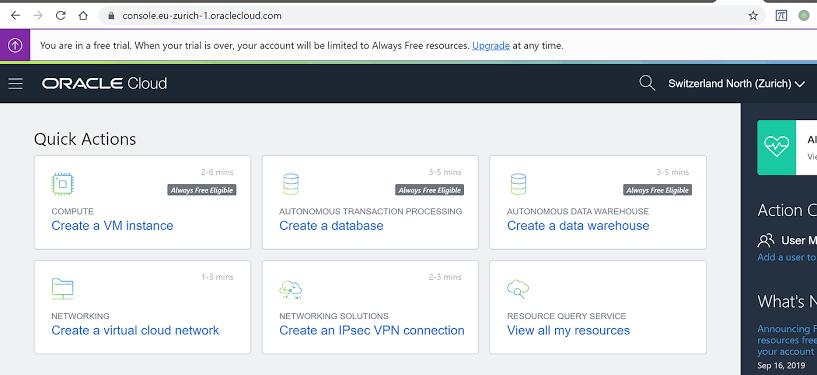Viewport: 817px width, 375px height.
Task: Click the Networking folder icon
Action: [x=63, y=289]
